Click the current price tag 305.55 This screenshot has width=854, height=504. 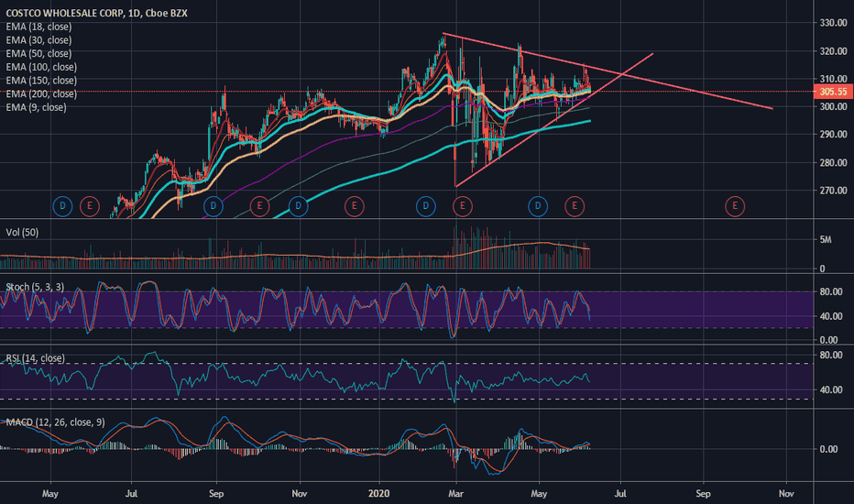click(833, 92)
